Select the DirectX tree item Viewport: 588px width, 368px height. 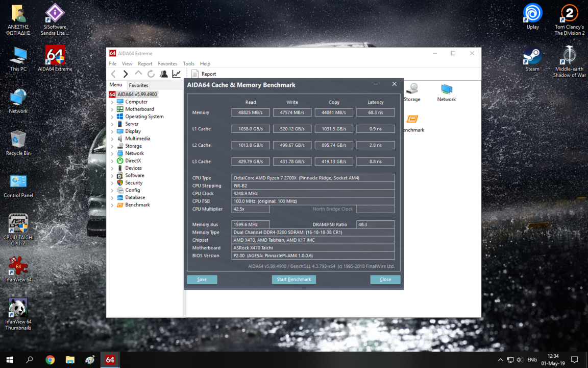129,160
